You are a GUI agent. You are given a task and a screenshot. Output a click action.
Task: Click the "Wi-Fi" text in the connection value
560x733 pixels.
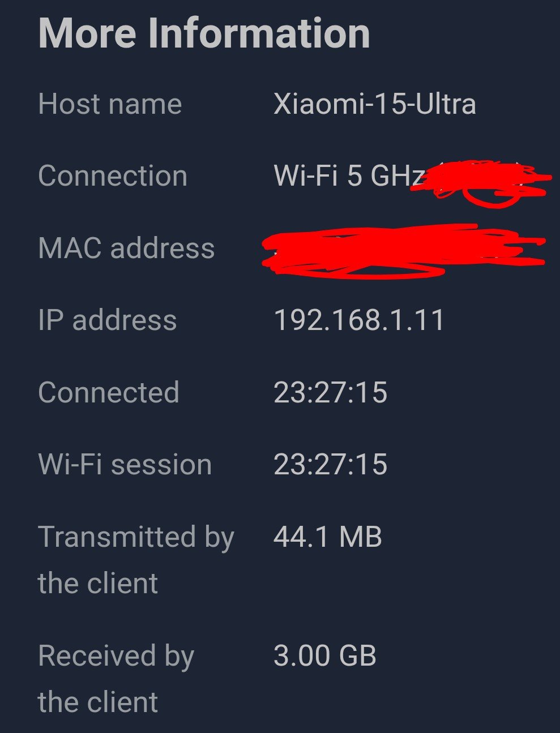click(306, 175)
